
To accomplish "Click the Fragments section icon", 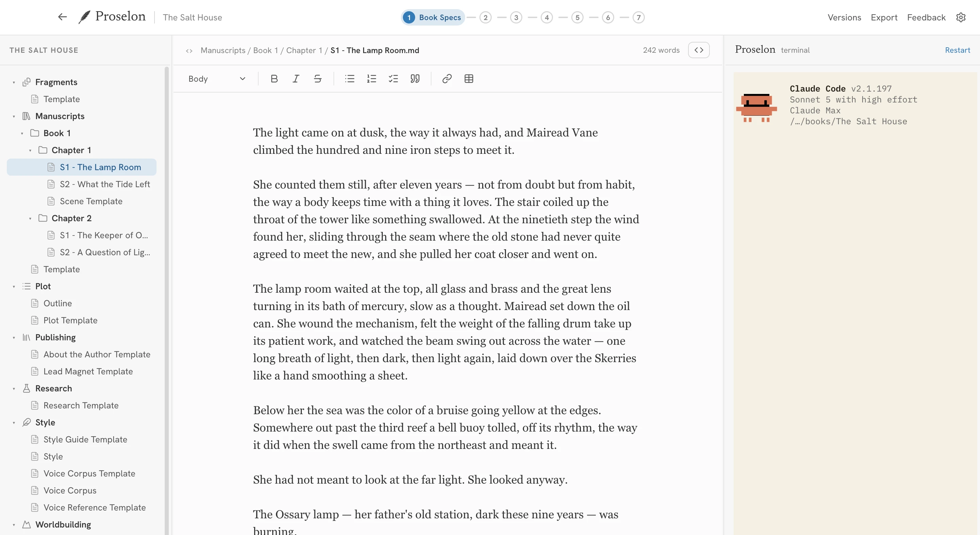I will (26, 82).
